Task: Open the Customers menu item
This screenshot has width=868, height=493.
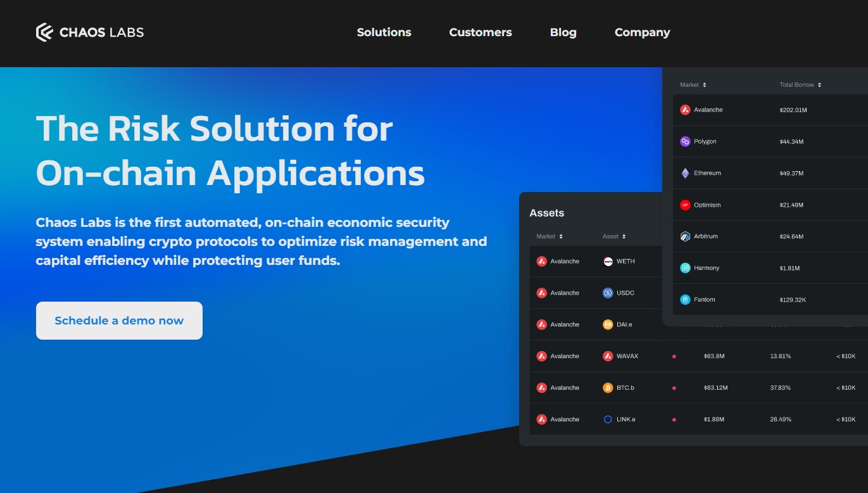Action: click(481, 32)
